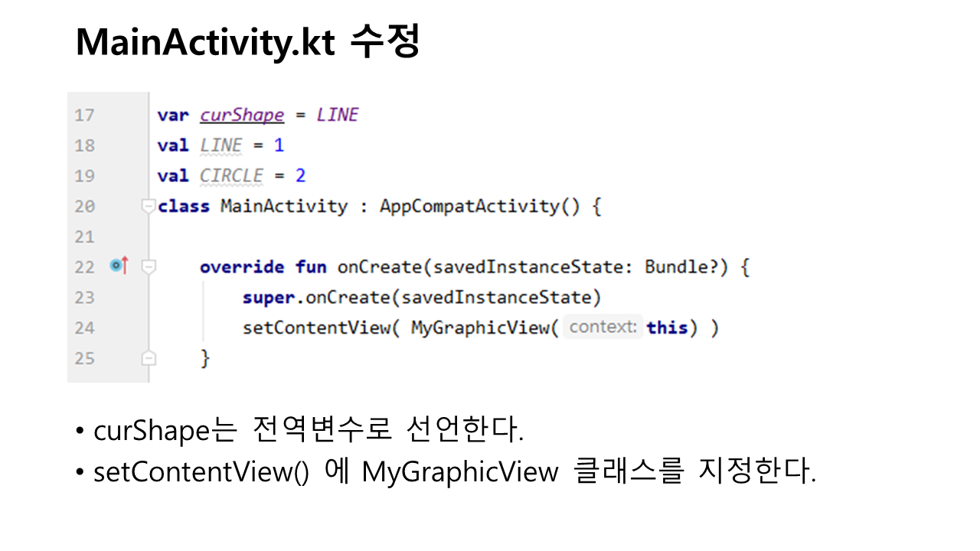
Task: Click the LINE constant declaration on line 18
Action: click(220, 145)
